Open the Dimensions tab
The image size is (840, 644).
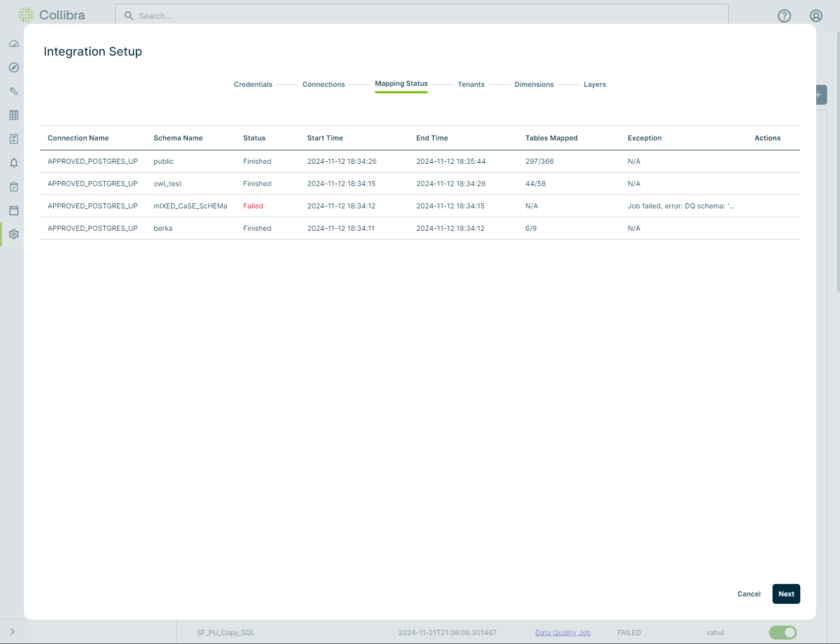coord(534,84)
